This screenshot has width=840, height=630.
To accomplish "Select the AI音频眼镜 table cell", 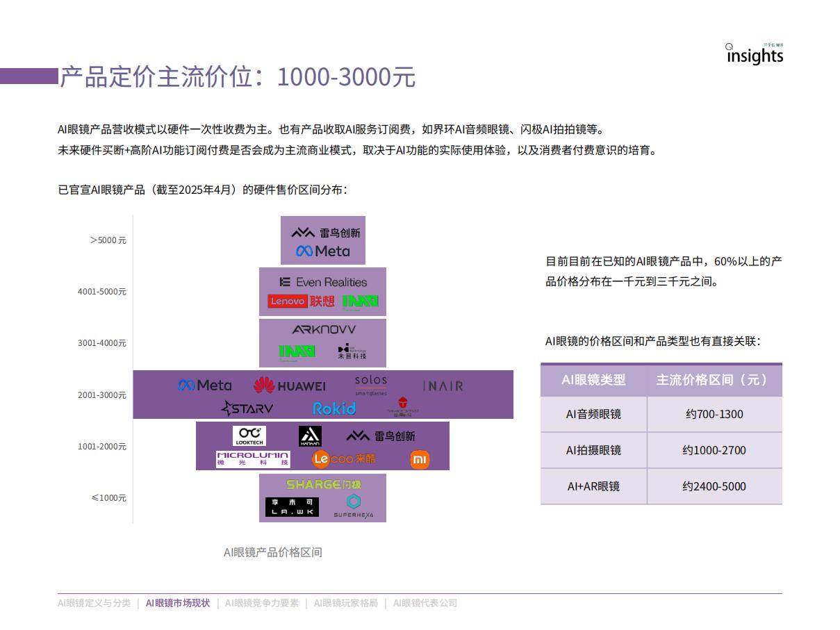I will 593,414.
